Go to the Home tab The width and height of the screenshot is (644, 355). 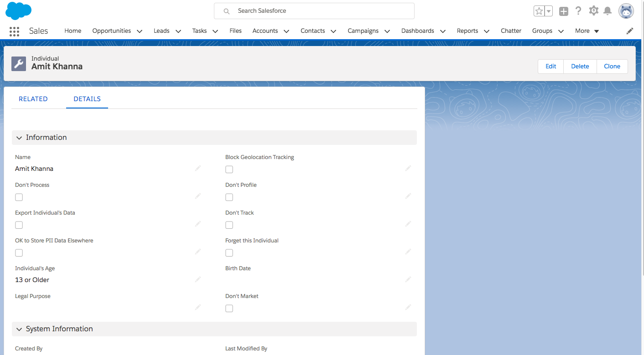click(73, 31)
